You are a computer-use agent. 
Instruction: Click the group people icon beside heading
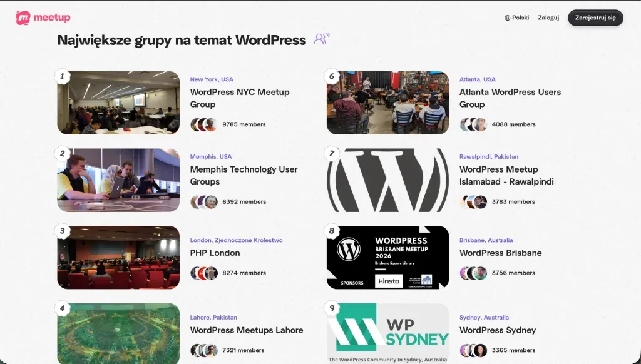pos(321,39)
